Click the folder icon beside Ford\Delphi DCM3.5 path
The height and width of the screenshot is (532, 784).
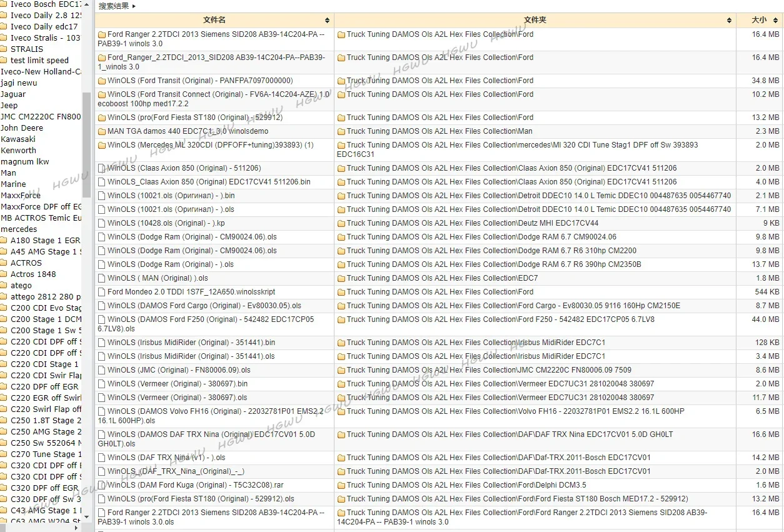click(341, 485)
